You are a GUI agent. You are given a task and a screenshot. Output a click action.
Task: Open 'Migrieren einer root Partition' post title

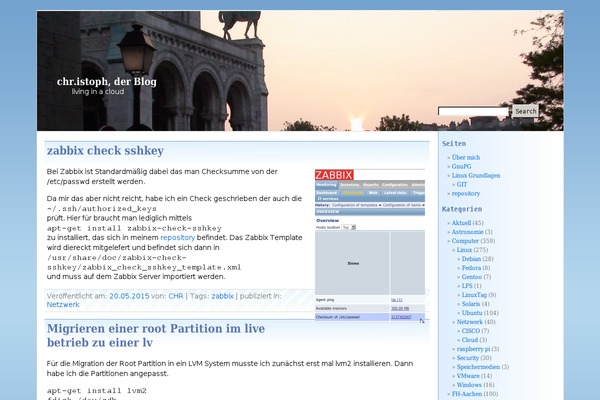[156, 335]
